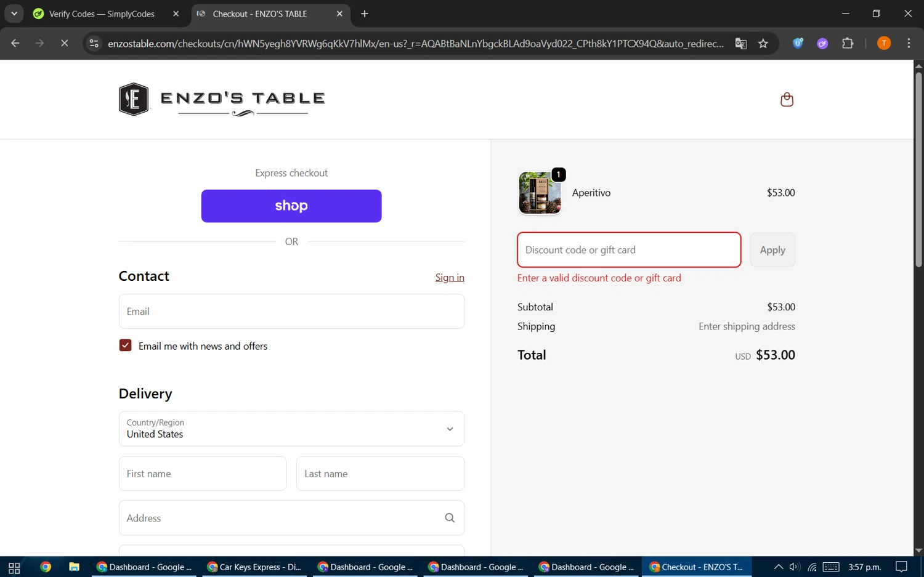Screen dimensions: 924x577
Task: Open the shopping bag cart icon
Action: pyautogui.click(x=787, y=99)
